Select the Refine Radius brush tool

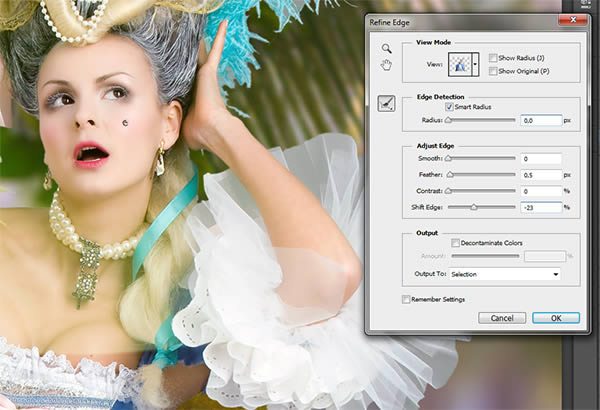pyautogui.click(x=386, y=103)
